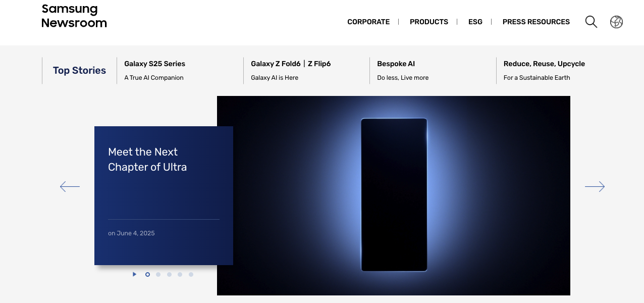Select the active first carousel dot
The height and width of the screenshot is (303, 644).
(x=147, y=275)
